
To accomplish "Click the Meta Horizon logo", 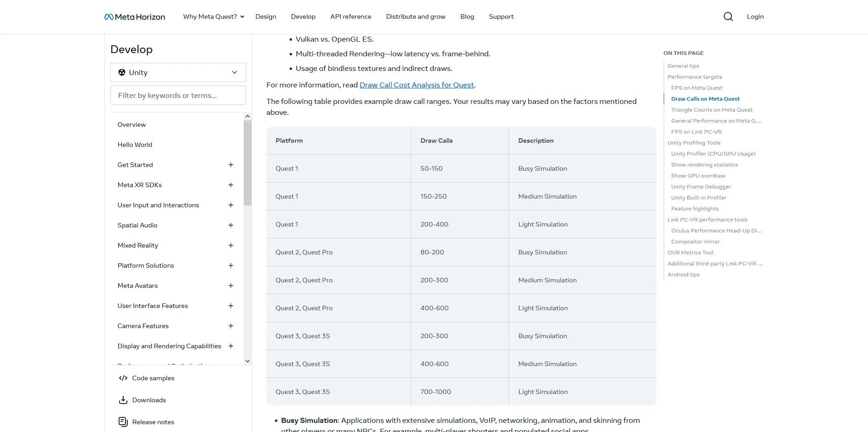I will click(135, 17).
